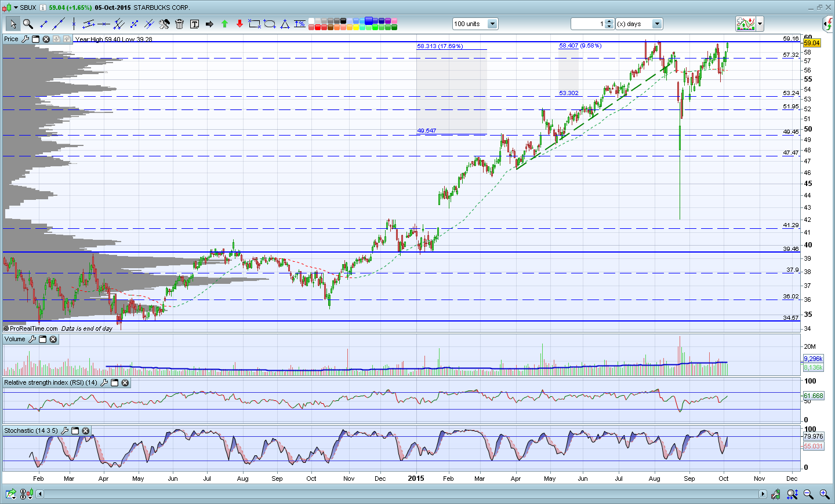The height and width of the screenshot is (504, 835).
Task: Click the Stochastic value label 79.976
Action: pyautogui.click(x=813, y=436)
